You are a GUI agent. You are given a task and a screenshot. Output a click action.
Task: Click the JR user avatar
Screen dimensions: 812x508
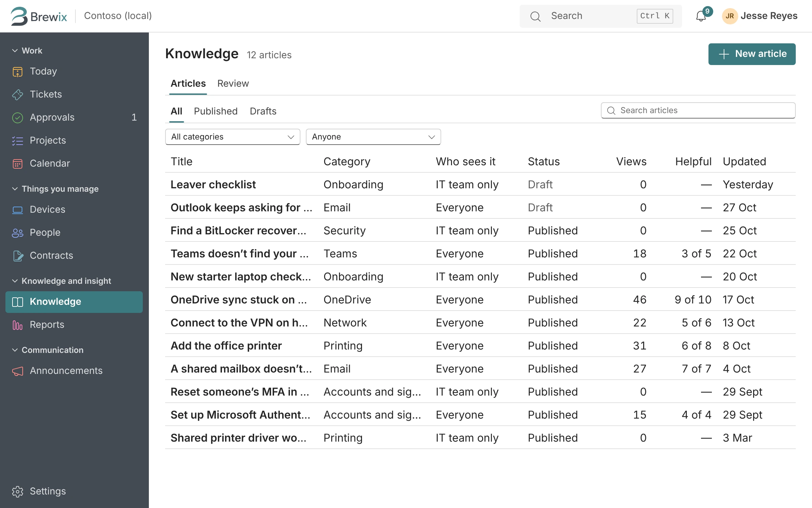730,16
